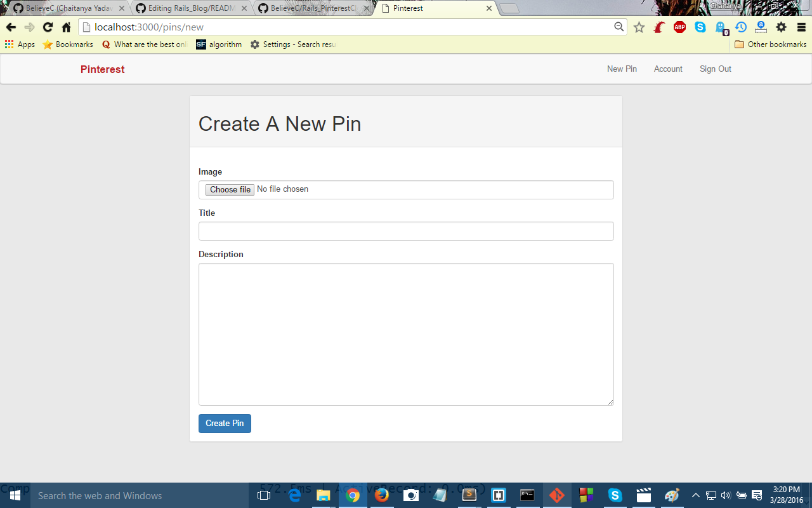Open the Bookmarks star folder
This screenshot has width=812, height=508.
point(68,44)
